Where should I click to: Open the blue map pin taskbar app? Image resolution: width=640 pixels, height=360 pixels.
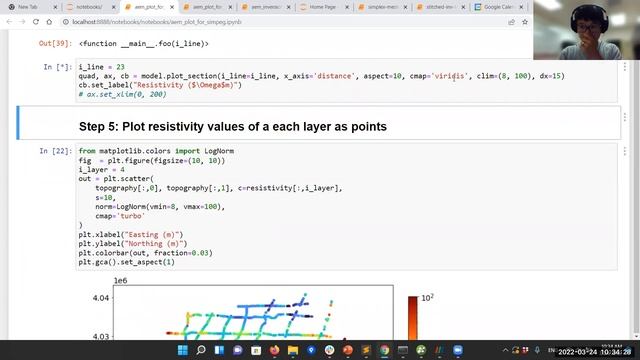(311, 350)
